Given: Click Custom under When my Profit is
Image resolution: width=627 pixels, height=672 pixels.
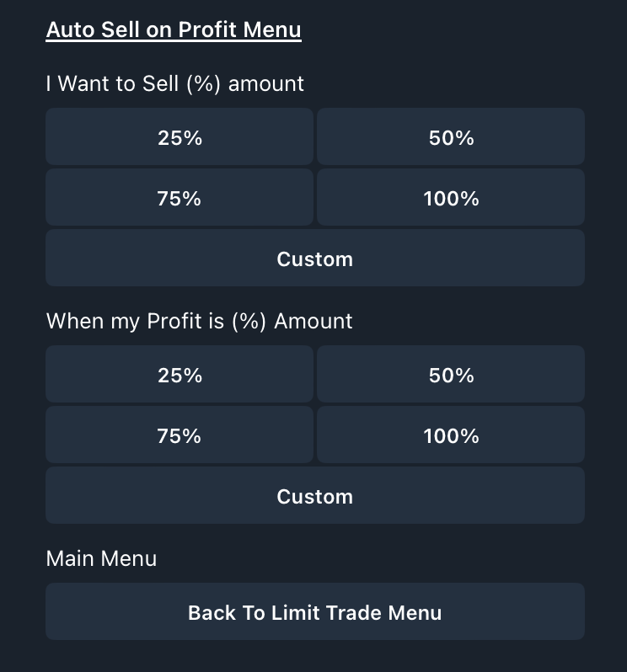Looking at the screenshot, I should (314, 496).
